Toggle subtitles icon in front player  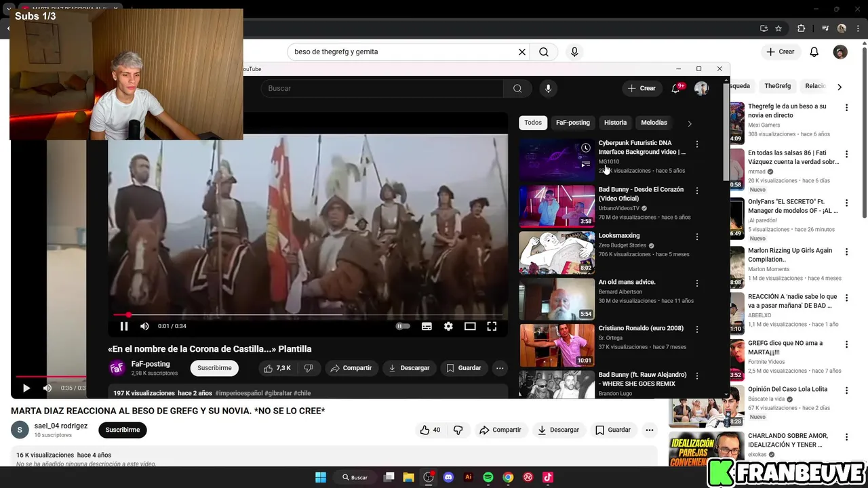pos(427,326)
